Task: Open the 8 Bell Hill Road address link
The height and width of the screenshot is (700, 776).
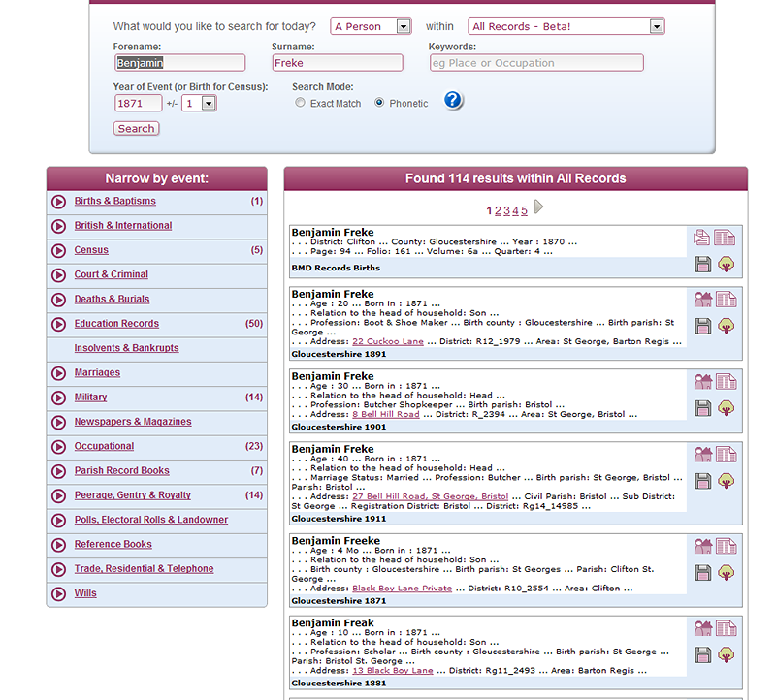Action: [386, 414]
